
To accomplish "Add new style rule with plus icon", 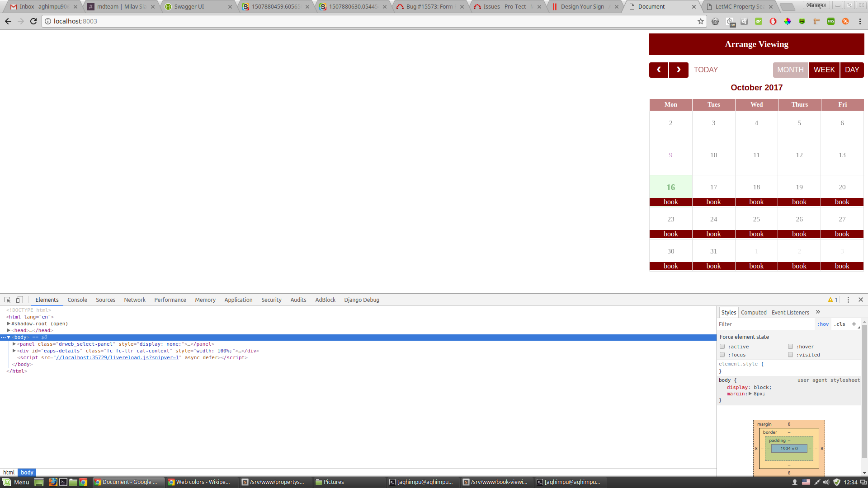I will click(x=854, y=324).
